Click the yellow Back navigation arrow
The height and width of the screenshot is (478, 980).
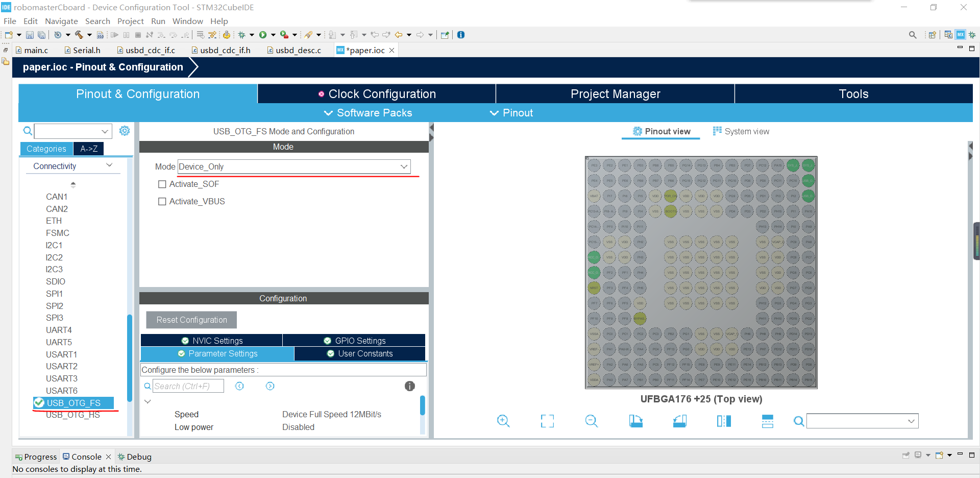tap(399, 35)
